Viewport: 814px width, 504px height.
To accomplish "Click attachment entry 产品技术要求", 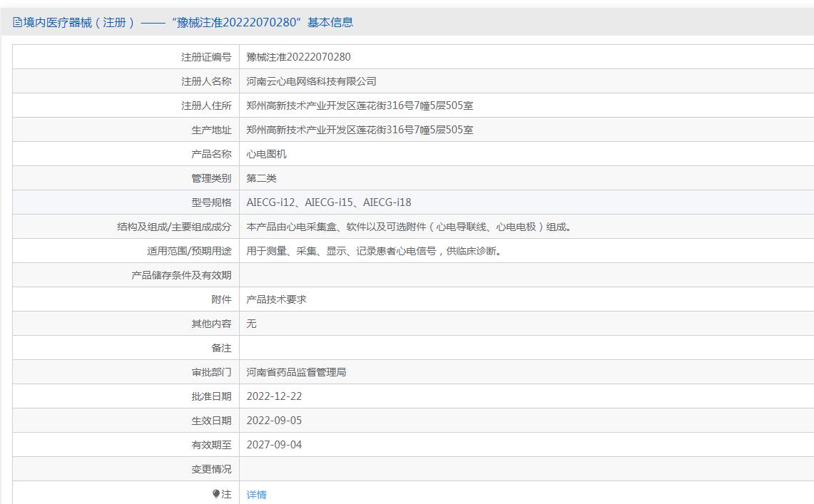I will tap(276, 299).
